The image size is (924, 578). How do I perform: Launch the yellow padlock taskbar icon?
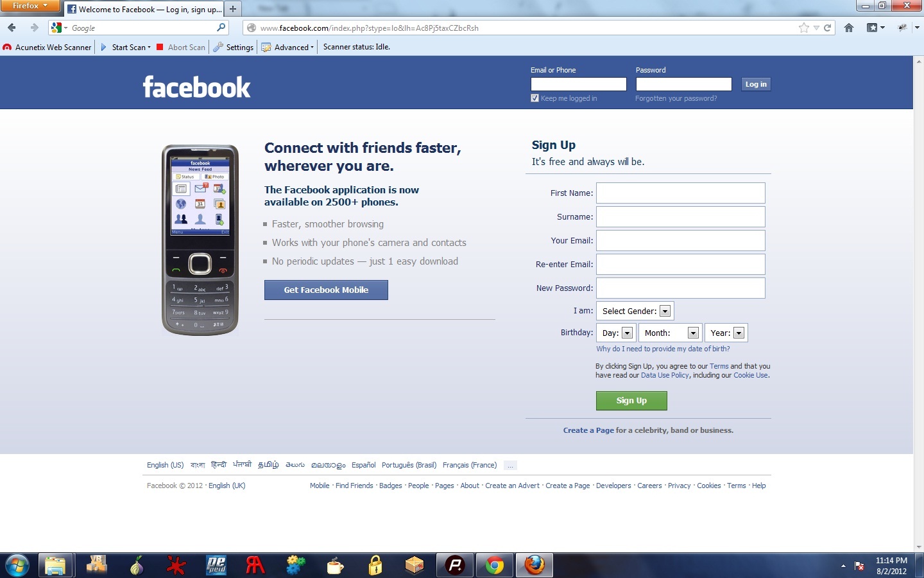(375, 566)
